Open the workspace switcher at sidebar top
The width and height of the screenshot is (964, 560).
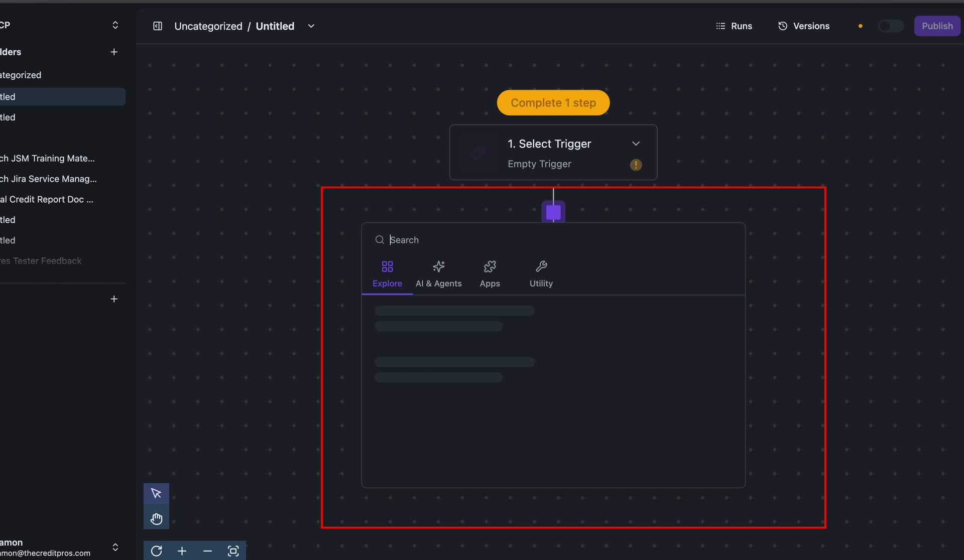pos(115,25)
